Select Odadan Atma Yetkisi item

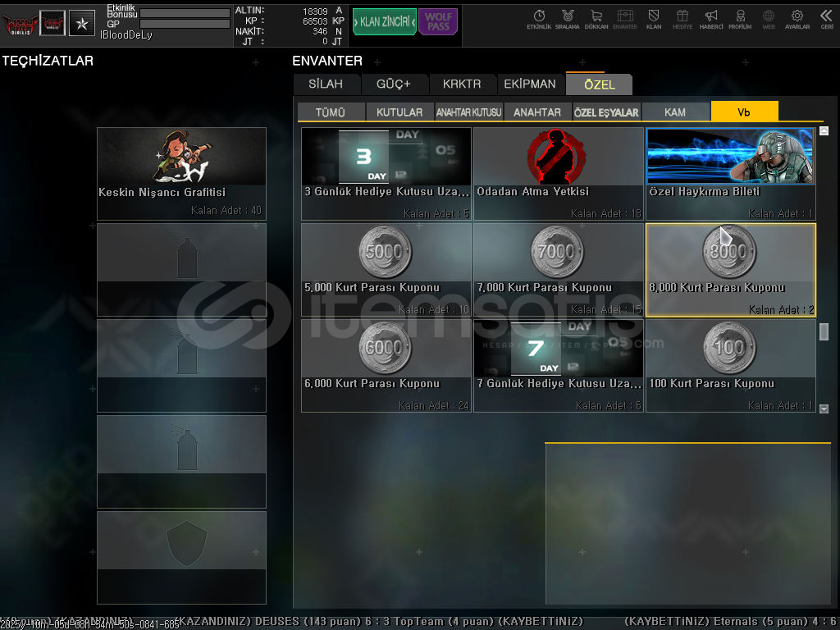coord(559,173)
